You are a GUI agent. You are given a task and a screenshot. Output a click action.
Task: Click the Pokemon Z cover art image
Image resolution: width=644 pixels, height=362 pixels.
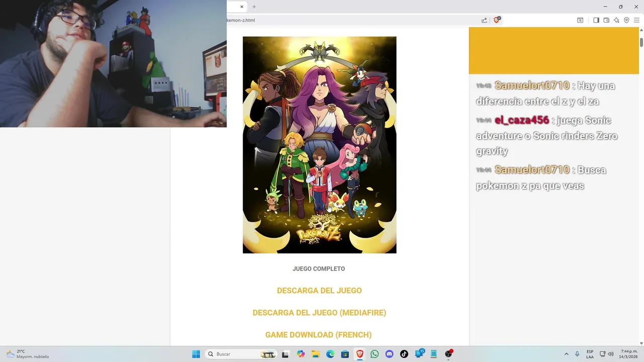point(319,145)
